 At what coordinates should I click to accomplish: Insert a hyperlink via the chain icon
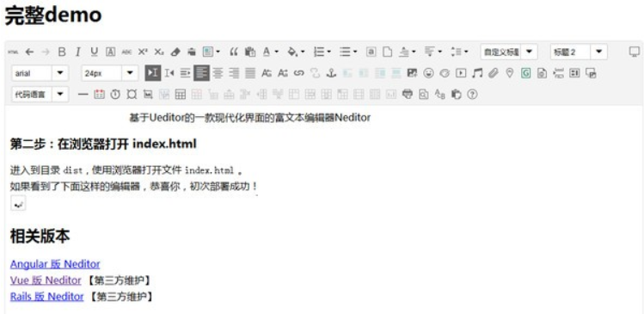(299, 73)
